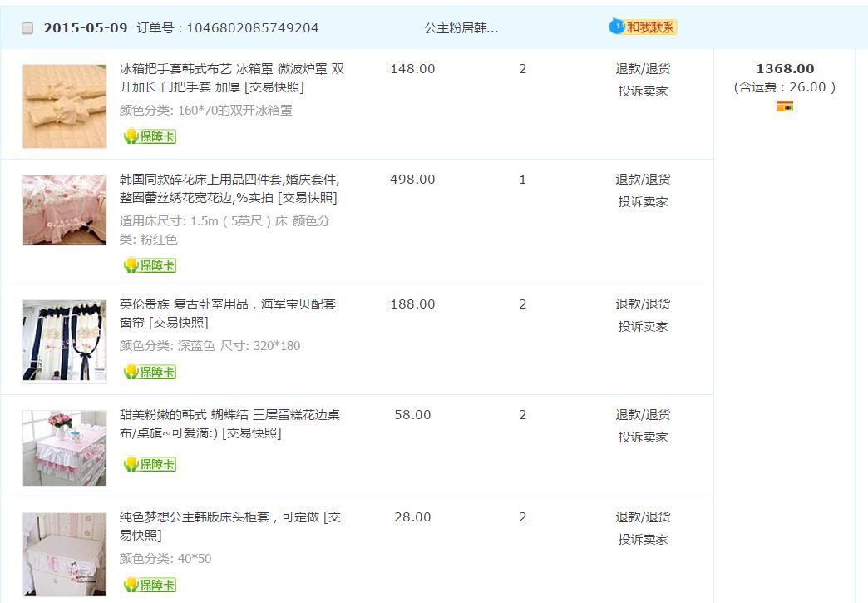Click the credit card payment icon
The height and width of the screenshot is (603, 868).
pos(784,106)
